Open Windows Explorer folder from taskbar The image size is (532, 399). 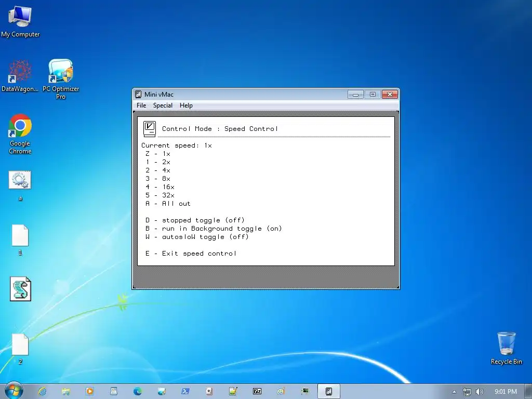[x=66, y=391]
